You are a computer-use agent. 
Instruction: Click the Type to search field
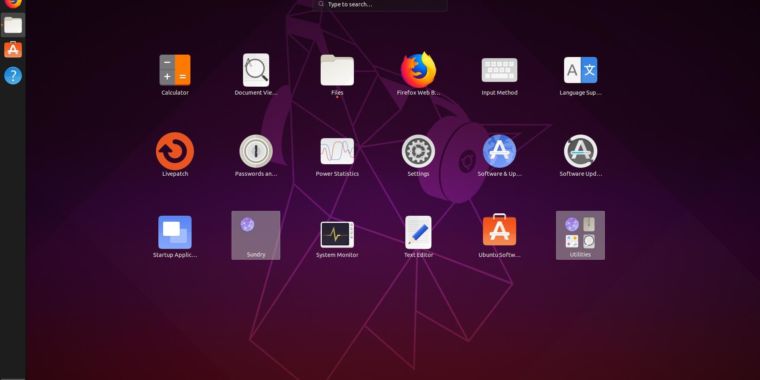point(380,5)
